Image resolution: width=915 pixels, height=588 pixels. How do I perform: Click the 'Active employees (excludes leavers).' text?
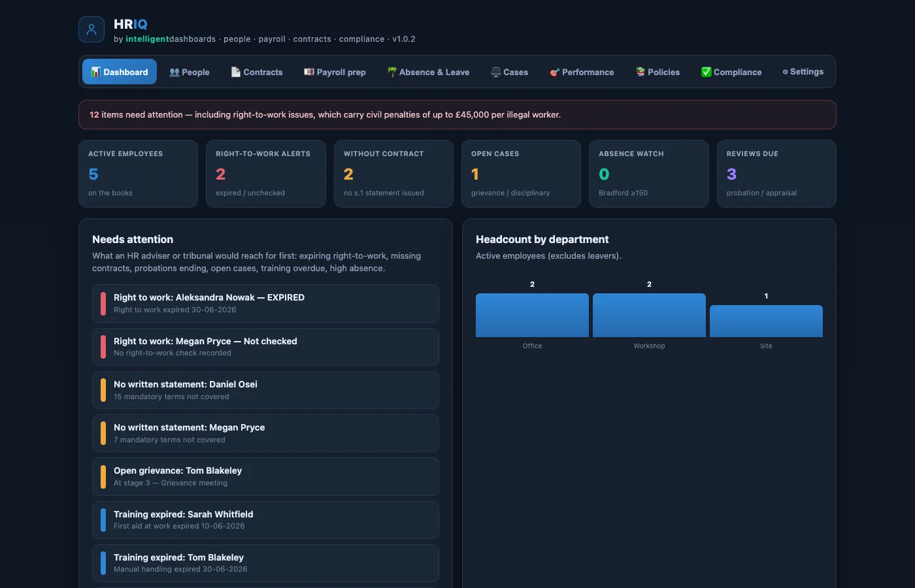[x=548, y=255]
